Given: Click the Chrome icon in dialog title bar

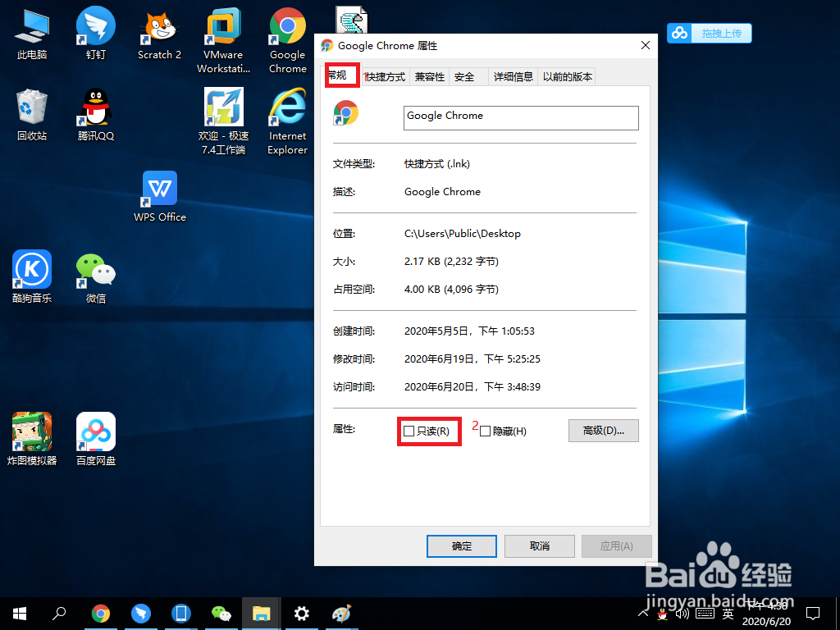Looking at the screenshot, I should tap(326, 46).
